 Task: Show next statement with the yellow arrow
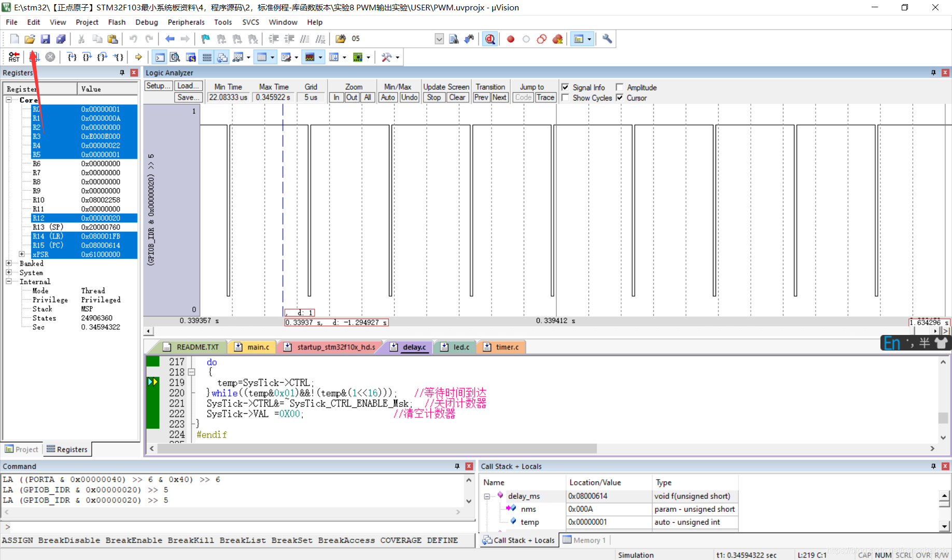(x=138, y=57)
